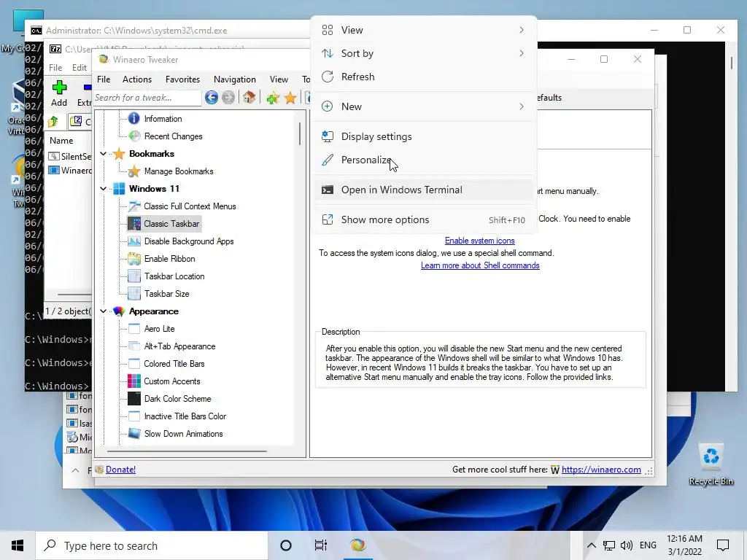Screen dimensions: 747x560
Task: Click the ENG language indicator
Action: (x=648, y=545)
